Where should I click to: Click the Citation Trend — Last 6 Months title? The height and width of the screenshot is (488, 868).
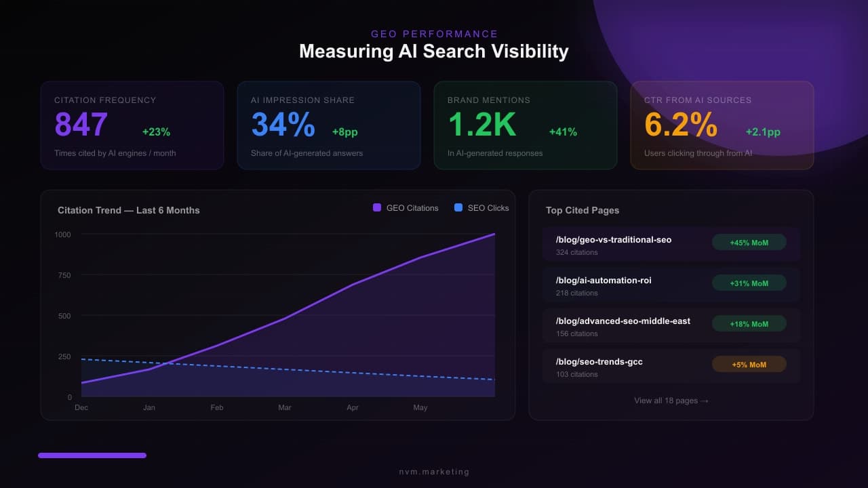coord(129,210)
